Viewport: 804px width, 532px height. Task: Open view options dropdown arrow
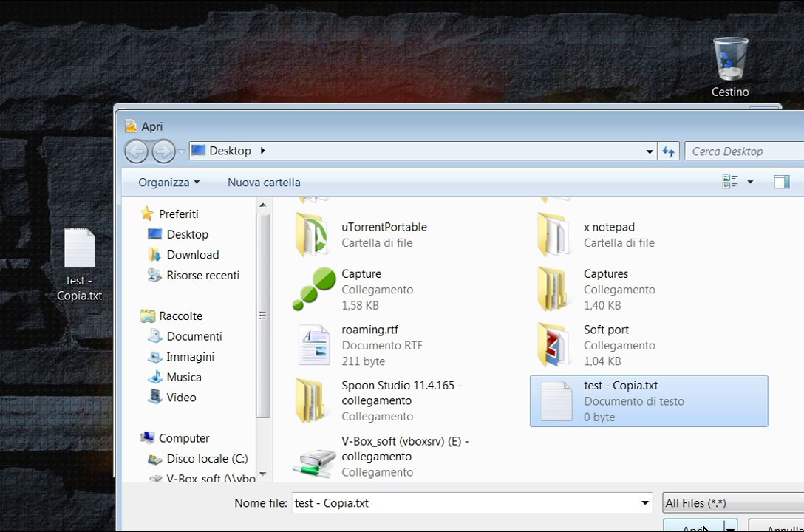pos(750,182)
